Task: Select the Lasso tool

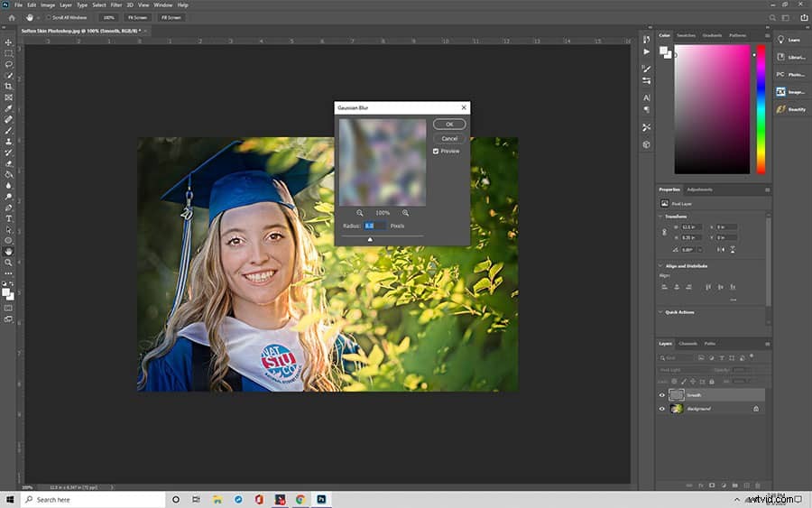Action: (x=8, y=64)
